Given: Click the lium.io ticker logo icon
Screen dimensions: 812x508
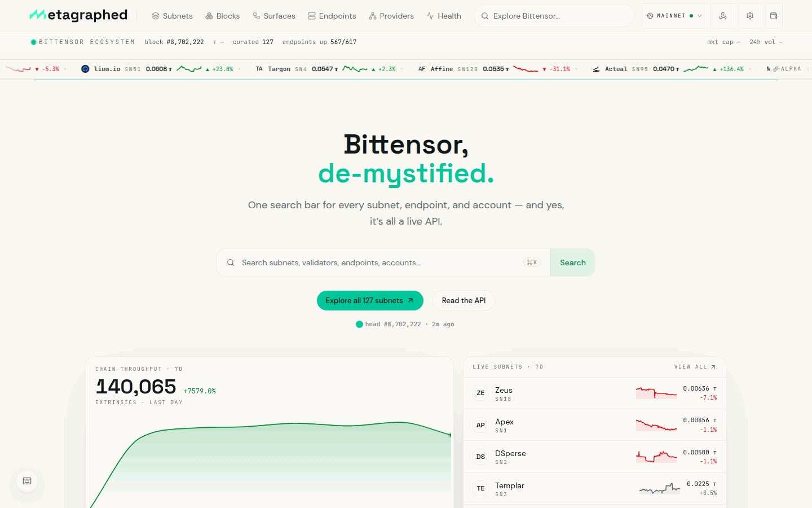Looking at the screenshot, I should [x=85, y=69].
